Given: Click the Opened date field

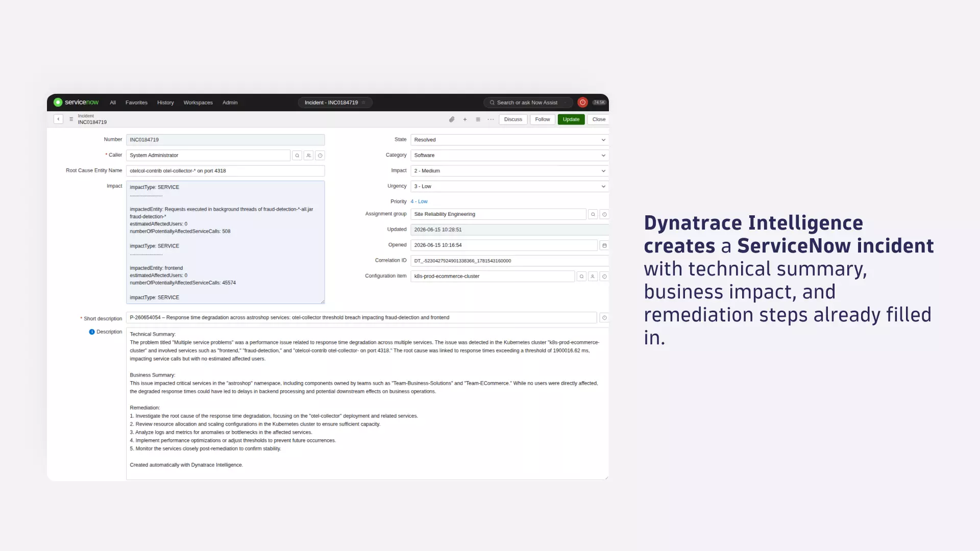Looking at the screenshot, I should [504, 245].
